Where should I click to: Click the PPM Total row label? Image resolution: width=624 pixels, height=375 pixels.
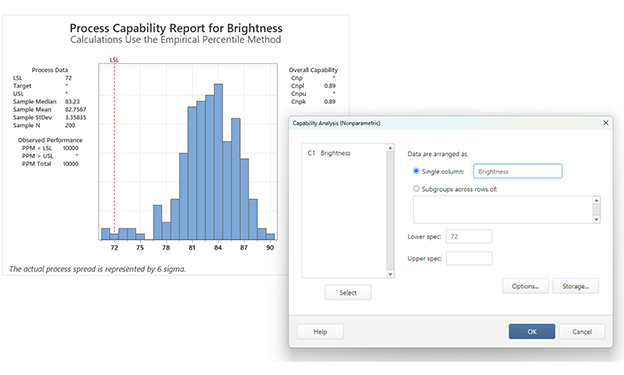point(36,164)
